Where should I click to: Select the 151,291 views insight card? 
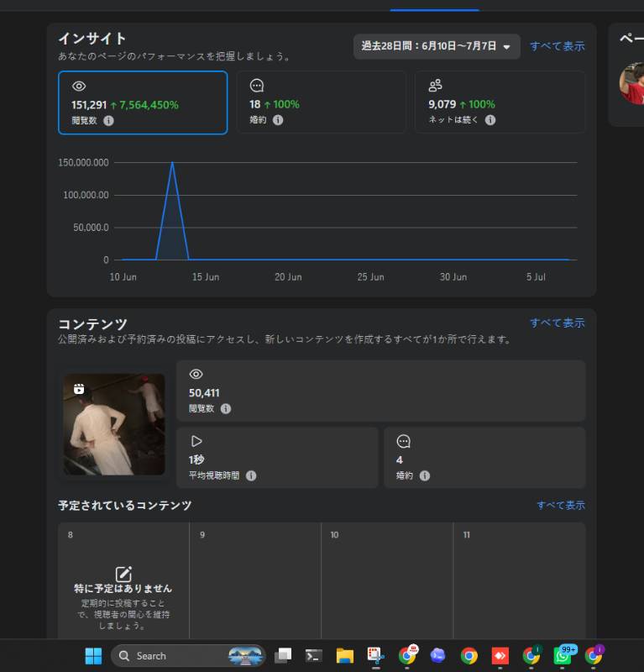[143, 102]
